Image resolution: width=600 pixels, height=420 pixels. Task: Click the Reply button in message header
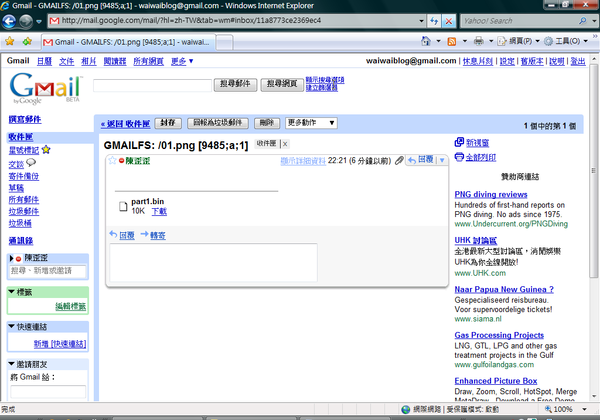point(421,160)
